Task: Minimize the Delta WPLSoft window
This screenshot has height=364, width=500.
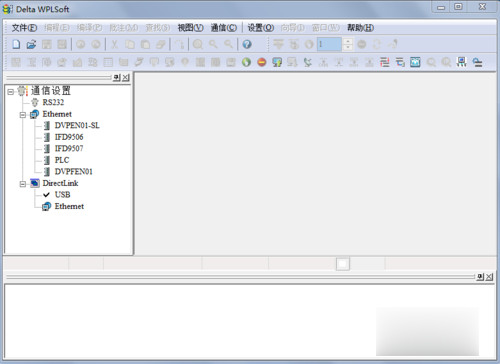Action: coord(441,7)
